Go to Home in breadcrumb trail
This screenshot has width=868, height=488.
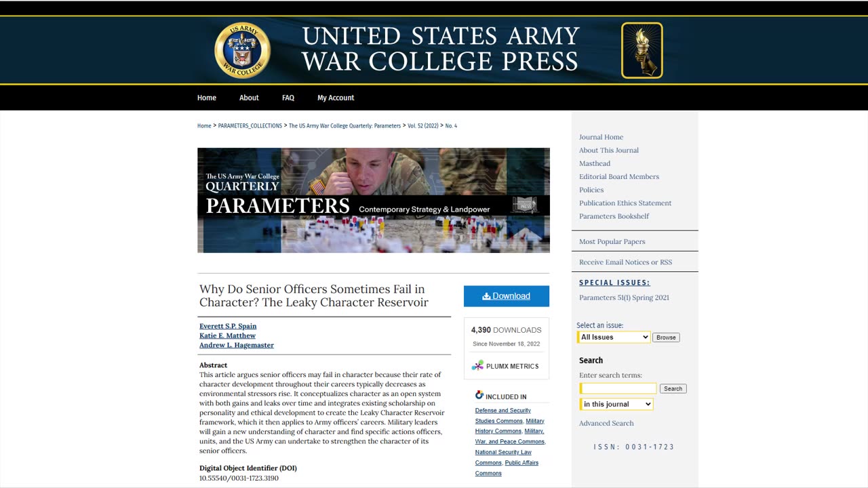pos(204,126)
